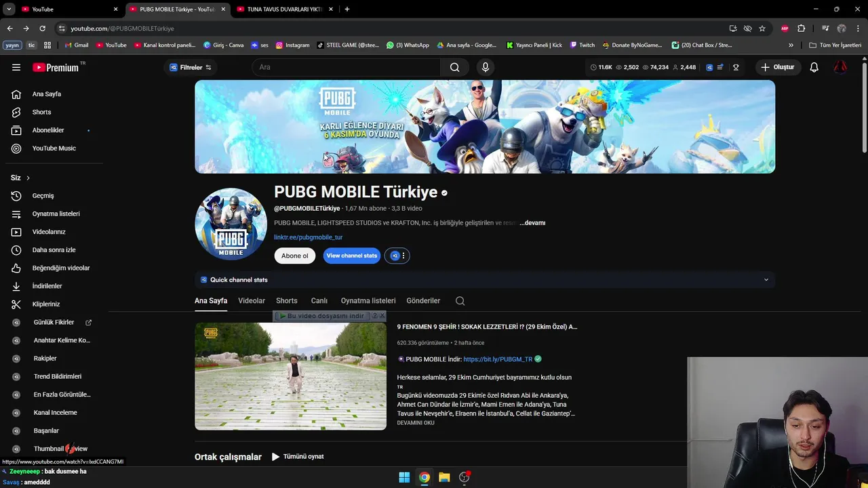Click the PUBG MOBILE channel avatar
The width and height of the screenshot is (868, 488).
231,224
